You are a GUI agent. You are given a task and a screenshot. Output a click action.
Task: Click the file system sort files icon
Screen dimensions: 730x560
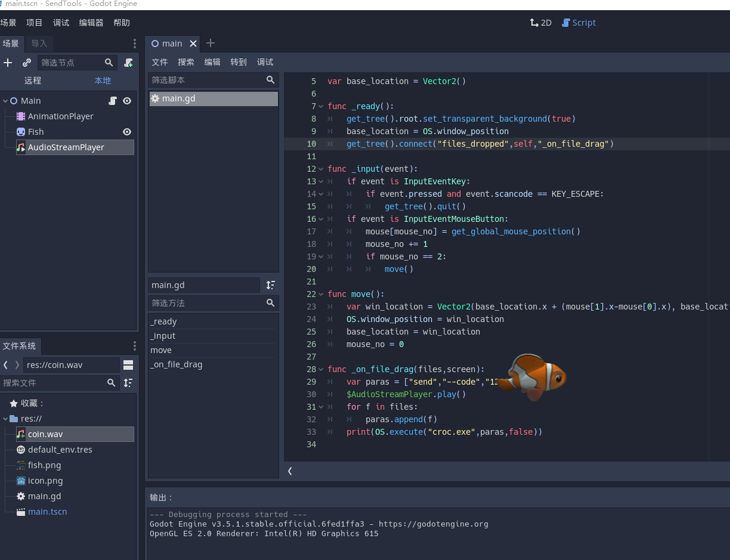[128, 383]
